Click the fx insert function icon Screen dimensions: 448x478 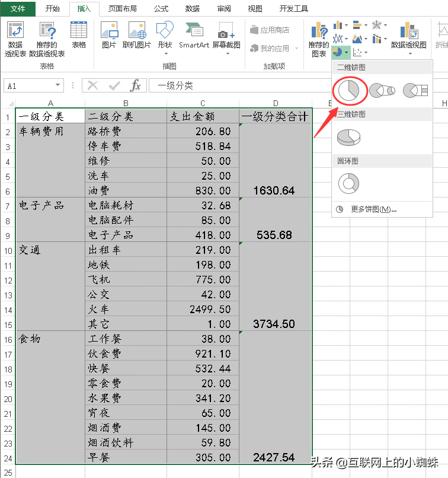(136, 85)
